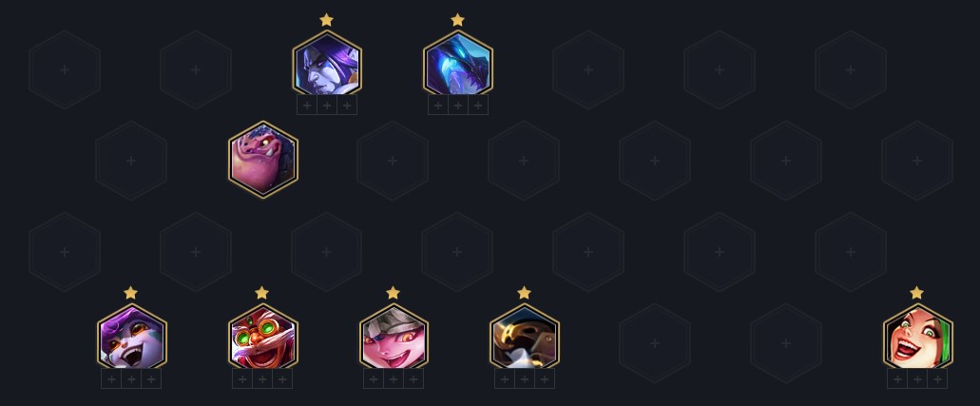Add first item to purple-haired yordle
980x406 pixels.
click(x=111, y=379)
